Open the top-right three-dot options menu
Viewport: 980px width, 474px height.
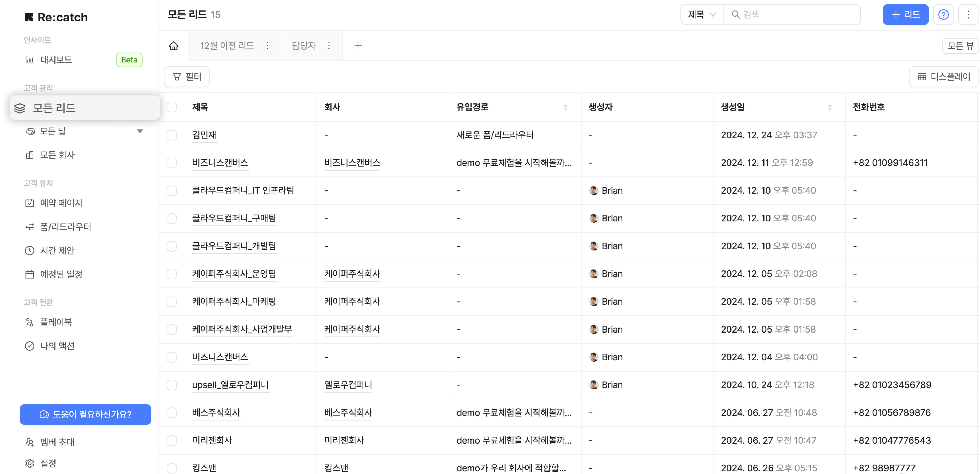pos(969,14)
